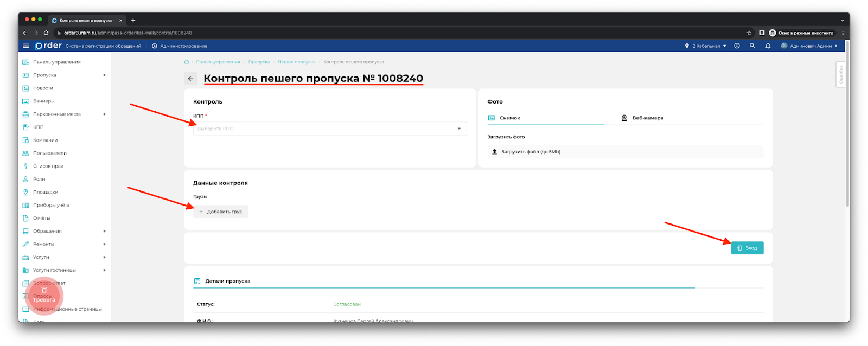Open Пешие пропуска breadcrumb link

[x=296, y=62]
